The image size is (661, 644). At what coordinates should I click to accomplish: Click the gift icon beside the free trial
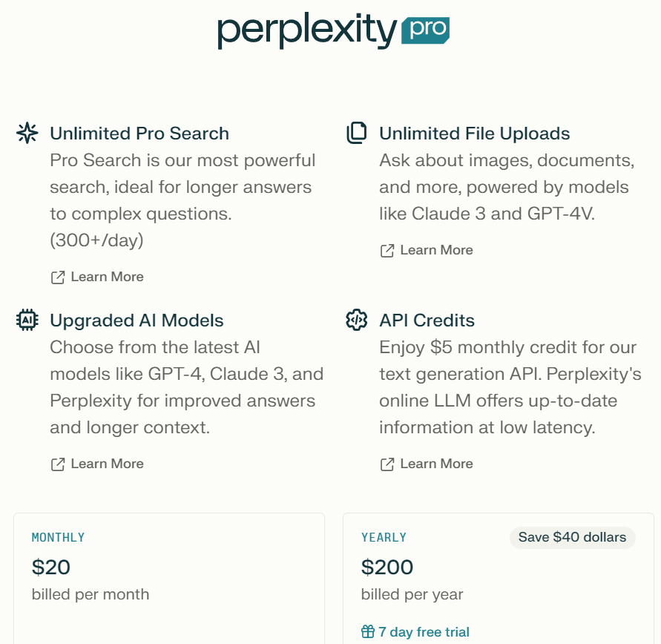(368, 632)
